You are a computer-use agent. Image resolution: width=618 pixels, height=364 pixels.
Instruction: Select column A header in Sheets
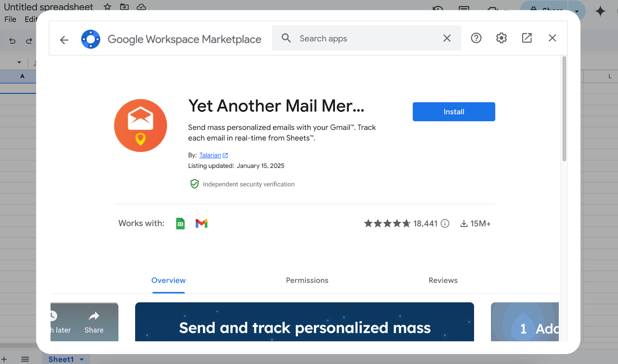click(18, 76)
